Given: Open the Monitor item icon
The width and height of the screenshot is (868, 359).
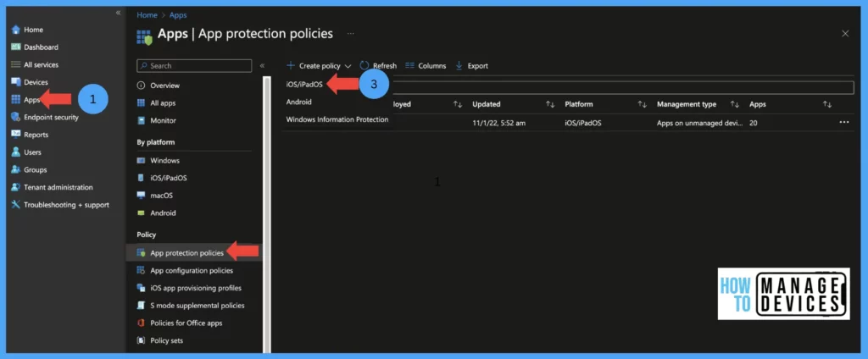Looking at the screenshot, I should click(141, 120).
